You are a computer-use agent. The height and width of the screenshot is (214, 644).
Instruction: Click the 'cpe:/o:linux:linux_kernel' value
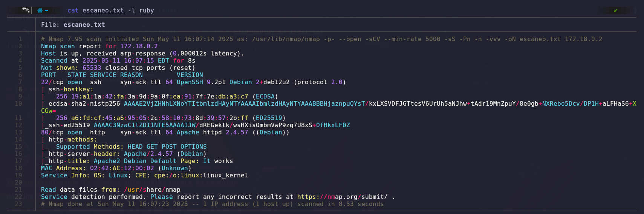click(201, 176)
